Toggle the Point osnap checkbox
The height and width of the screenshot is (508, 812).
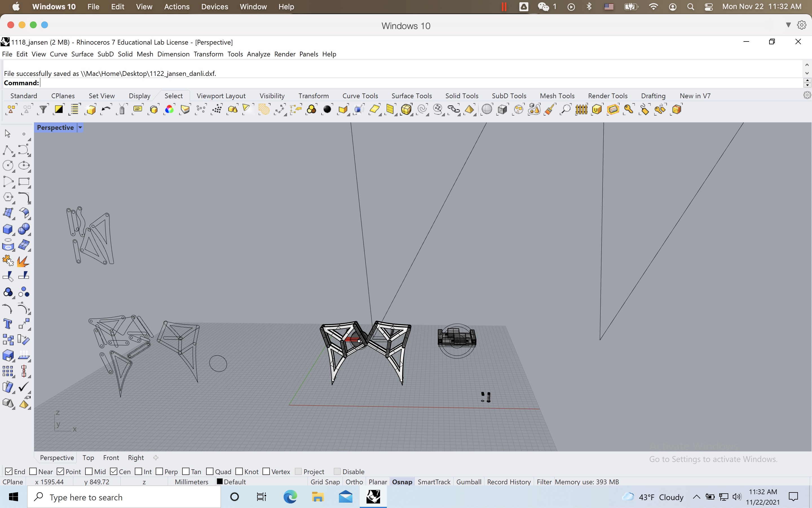point(60,471)
